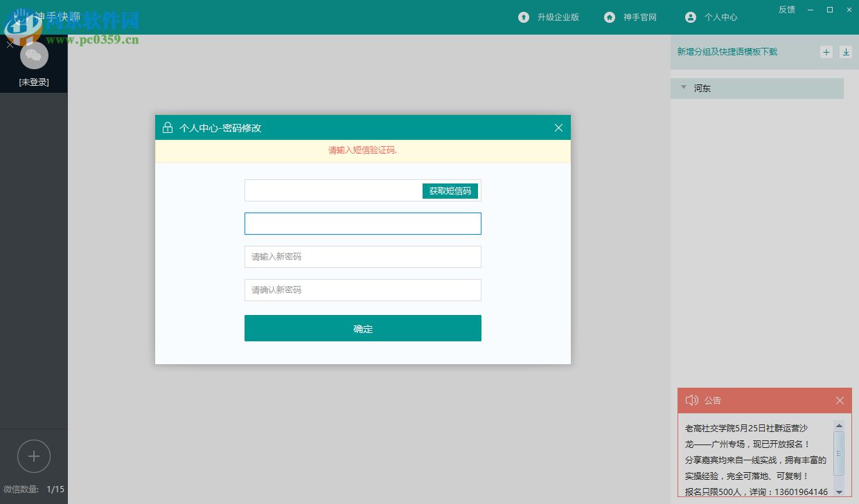Maximize the 神手快聊 window

pos(830,10)
